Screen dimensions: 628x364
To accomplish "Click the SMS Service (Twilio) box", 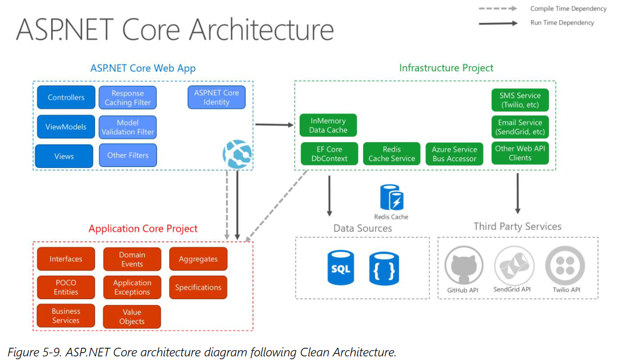I will 520,100.
